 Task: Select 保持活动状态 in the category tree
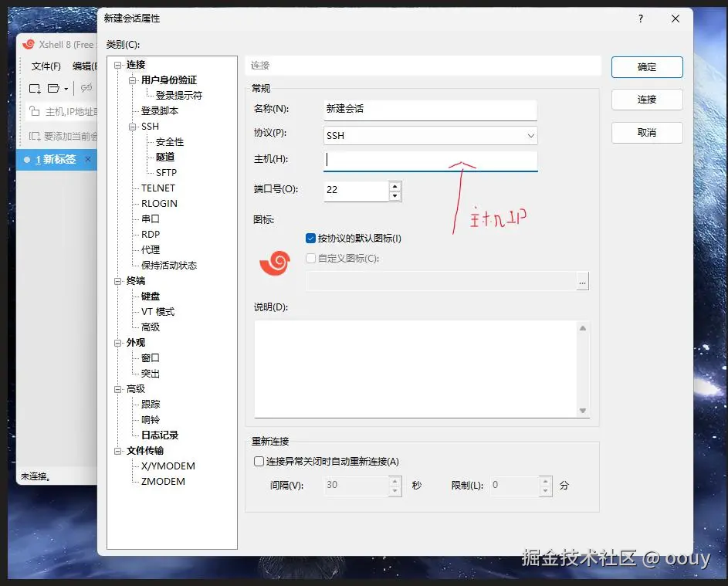point(169,265)
